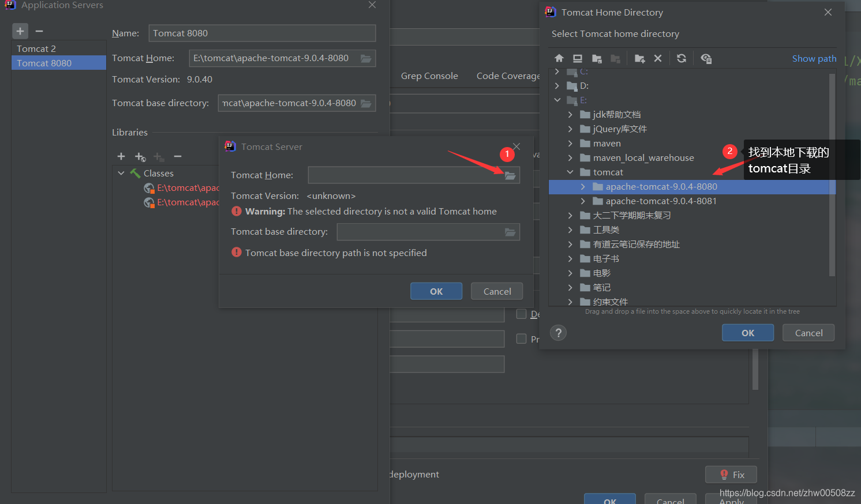Expand the jdk帮助文档 folder

(x=570, y=114)
